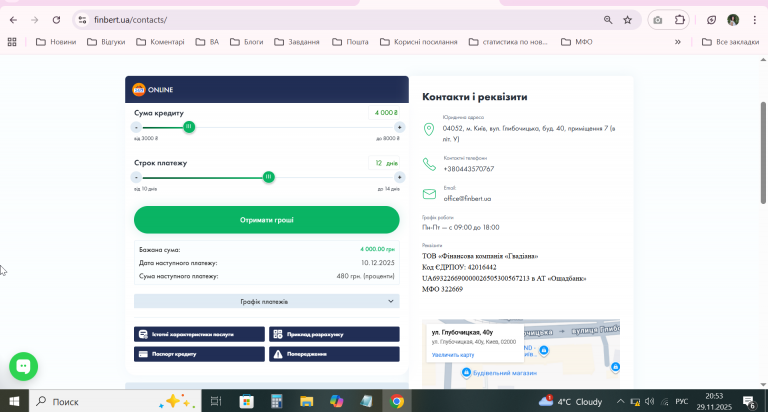Open the apps grid in bookmarks bar
The height and width of the screenshot is (412, 768).
(x=12, y=42)
